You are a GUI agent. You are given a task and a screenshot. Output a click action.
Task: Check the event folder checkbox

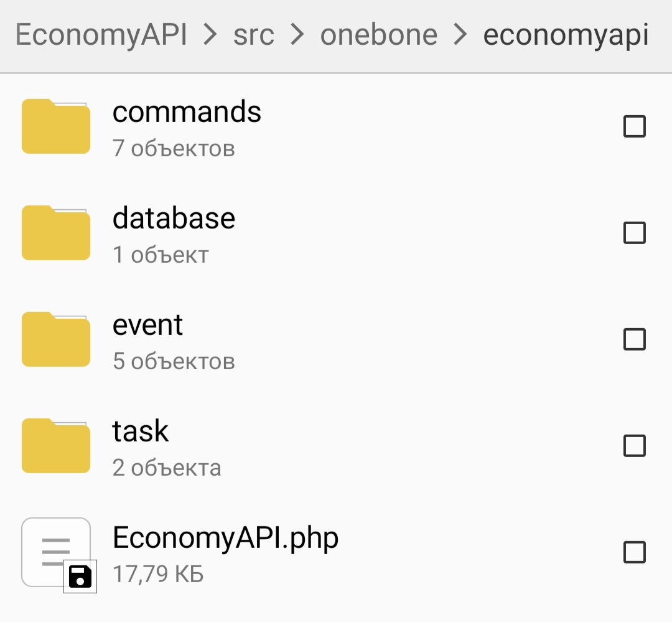coord(634,340)
